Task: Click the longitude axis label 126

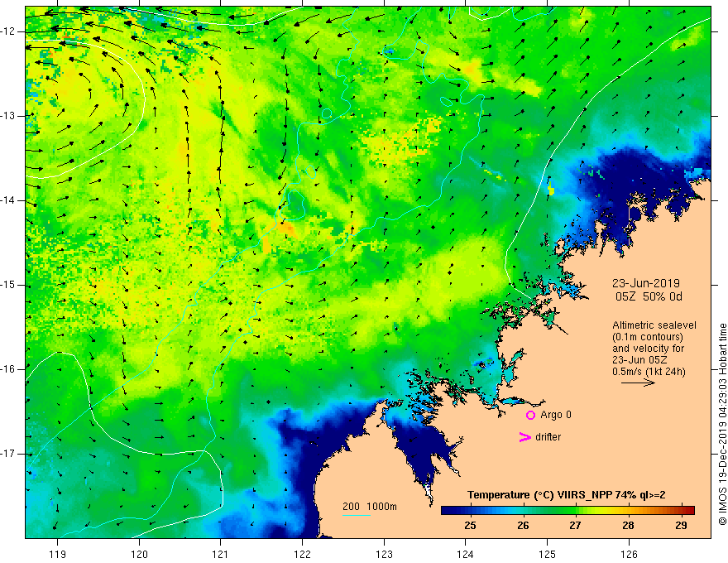Action: [x=629, y=554]
